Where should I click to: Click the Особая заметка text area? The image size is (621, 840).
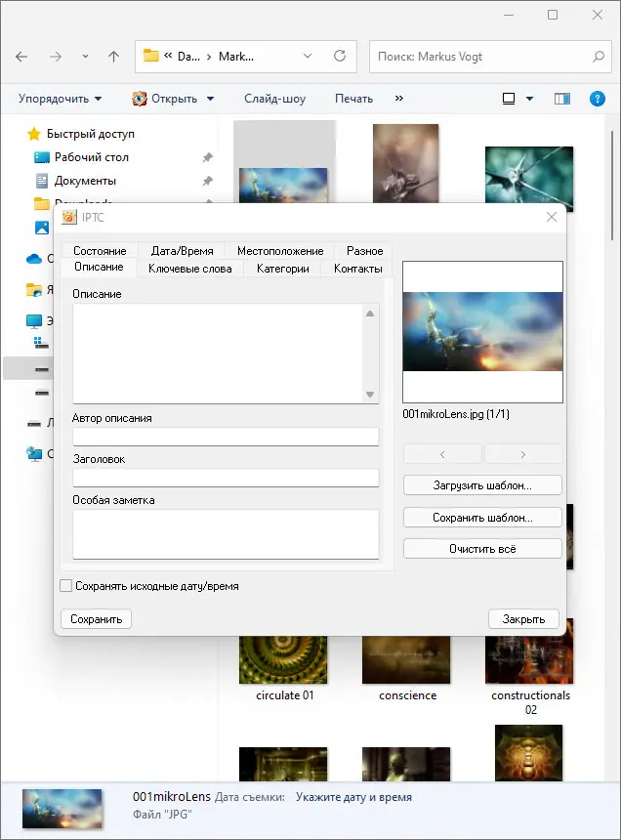(x=226, y=534)
